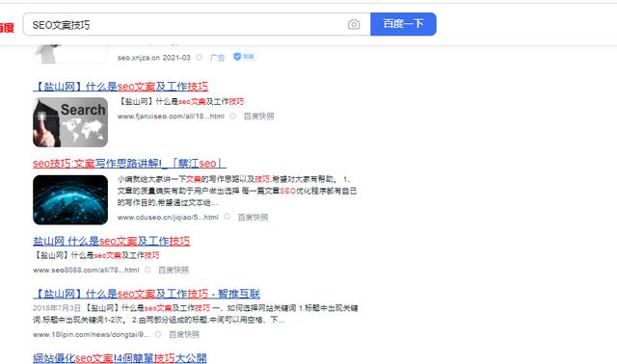This screenshot has width=617, height=364.
Task: Open 百度快照 for the www.fjanxiseo.com result
Action: coord(258,116)
